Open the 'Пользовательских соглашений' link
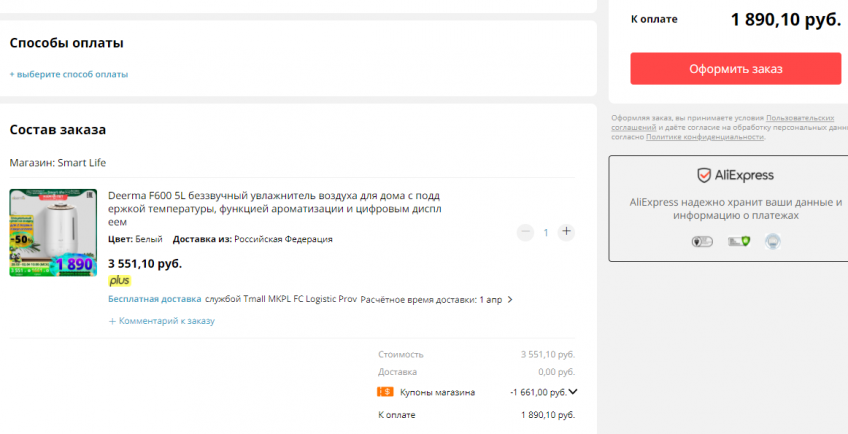Image resolution: width=848 pixels, height=434 pixels. (x=800, y=118)
